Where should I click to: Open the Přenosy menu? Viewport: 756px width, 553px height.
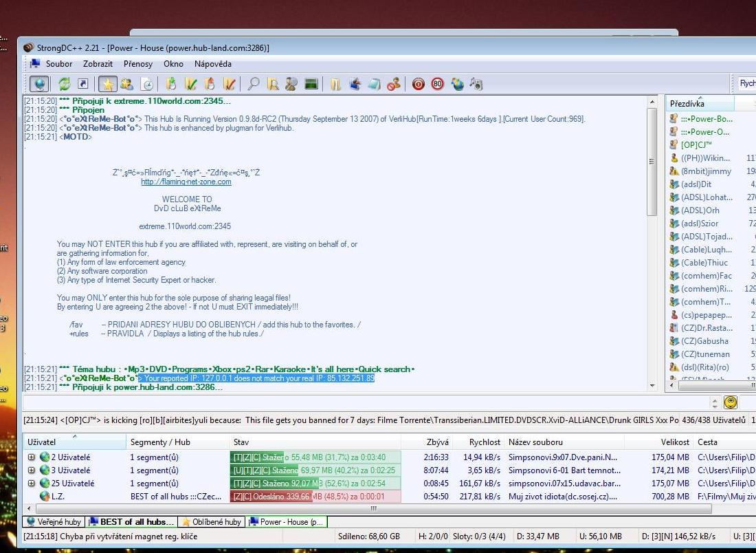click(138, 64)
